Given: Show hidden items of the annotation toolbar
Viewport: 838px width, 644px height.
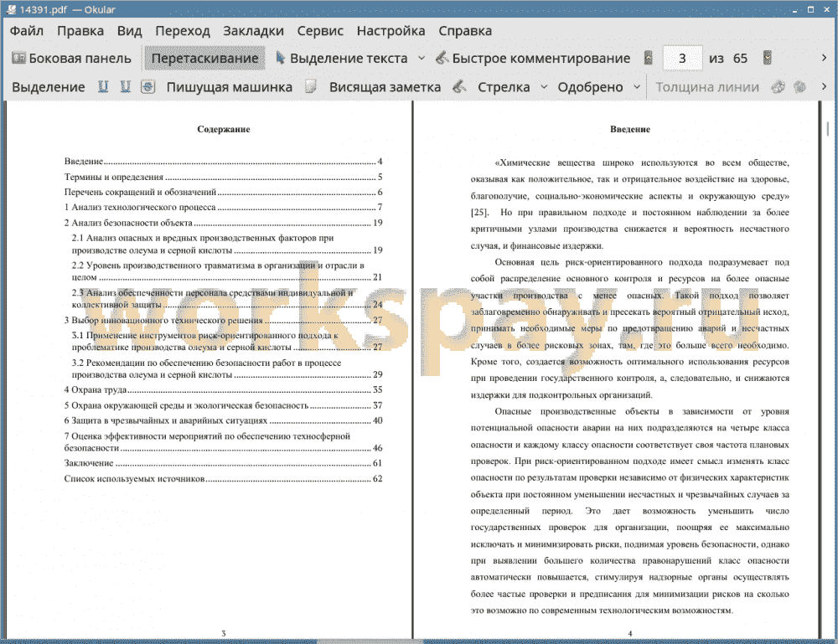Looking at the screenshot, I should (824, 86).
